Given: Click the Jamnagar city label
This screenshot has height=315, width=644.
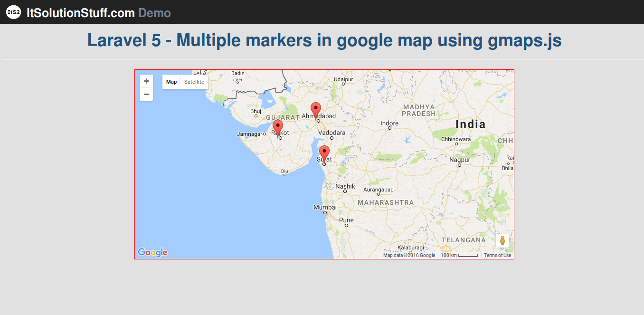Looking at the screenshot, I should pos(249,134).
